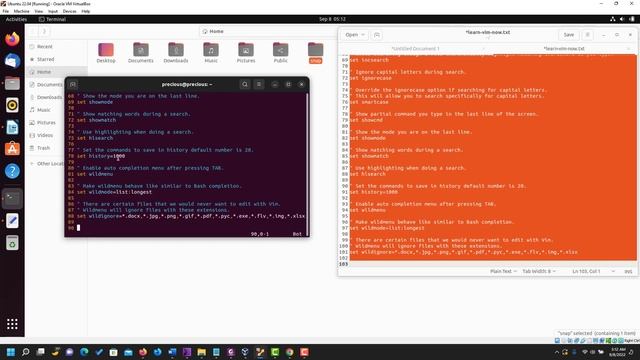Image resolution: width=640 pixels, height=360 pixels.
Task: Open Ln 103, Col 1 position dropdown
Action: click(593, 271)
